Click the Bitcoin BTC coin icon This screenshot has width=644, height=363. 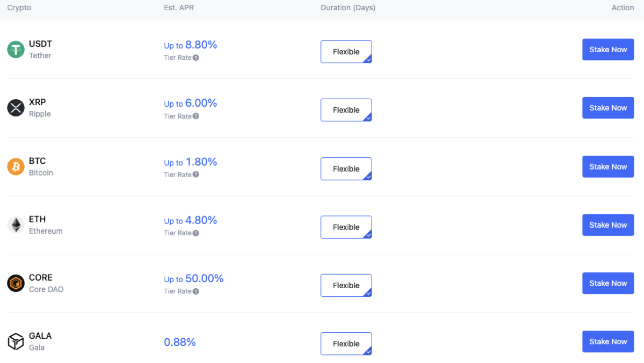(x=16, y=166)
